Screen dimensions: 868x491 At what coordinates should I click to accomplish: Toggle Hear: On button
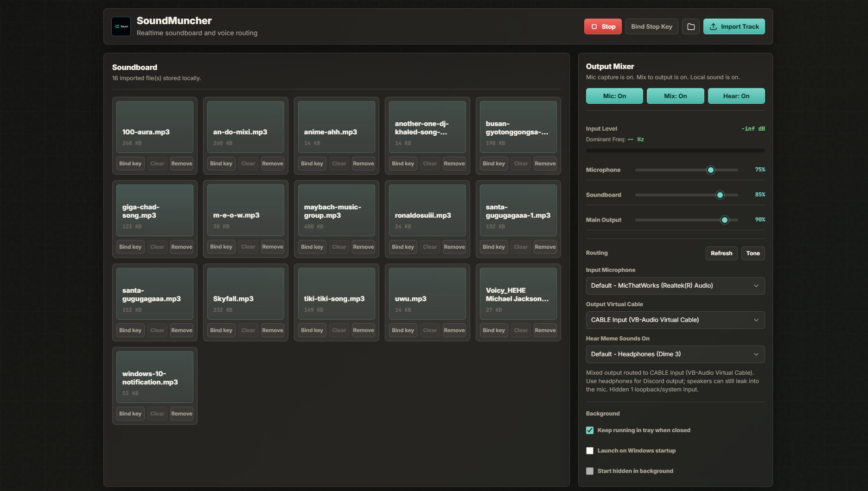point(736,96)
